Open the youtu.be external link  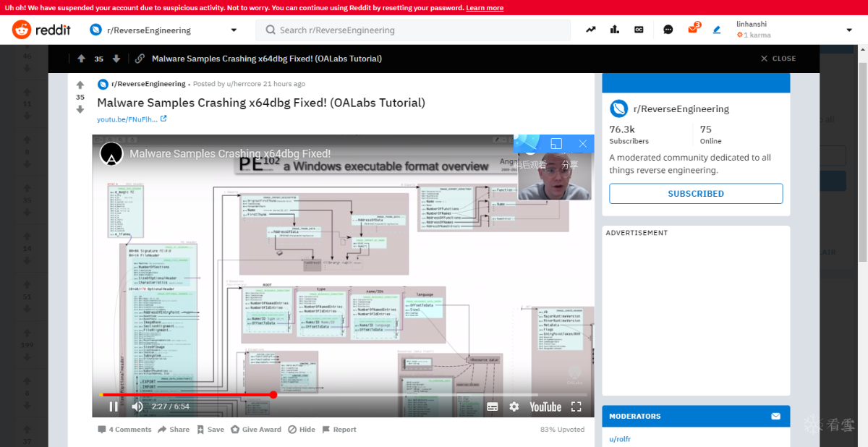132,119
